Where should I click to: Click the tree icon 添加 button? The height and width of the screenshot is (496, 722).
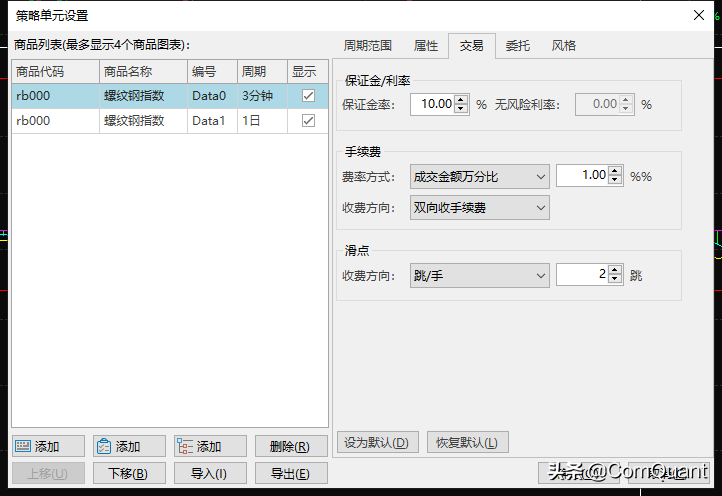[210, 446]
